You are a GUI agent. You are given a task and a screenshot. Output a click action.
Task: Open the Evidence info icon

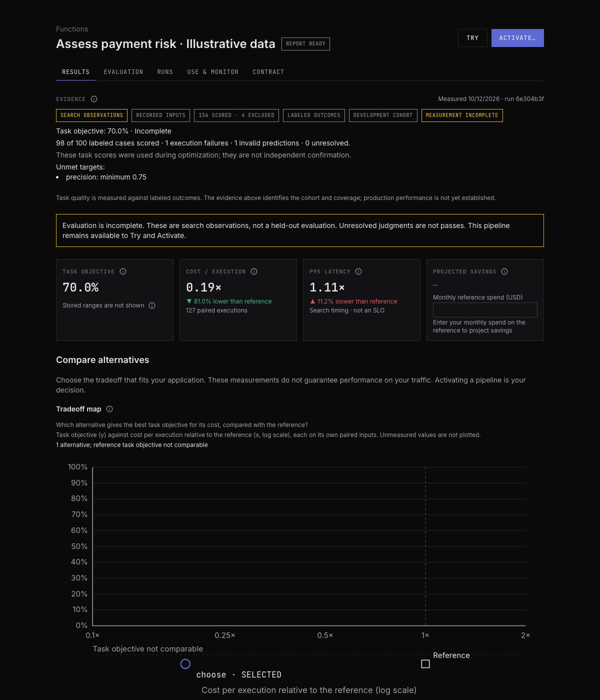(94, 99)
